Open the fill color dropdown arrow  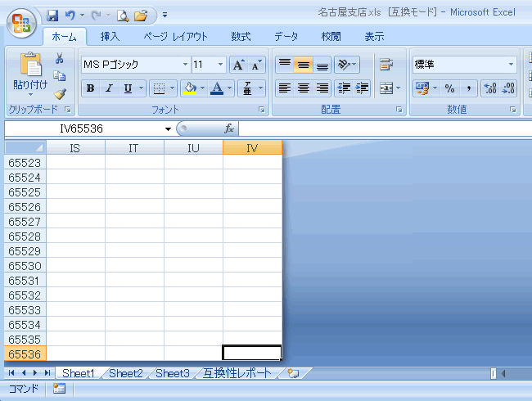(x=202, y=88)
